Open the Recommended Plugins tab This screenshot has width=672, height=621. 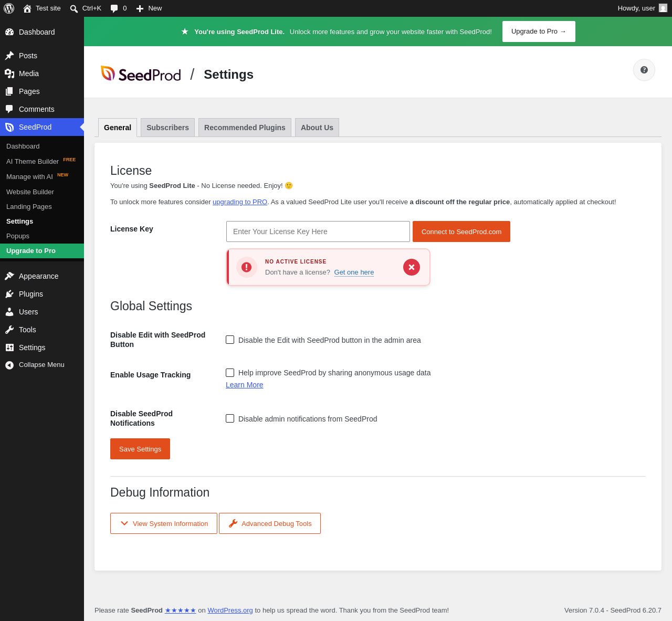[245, 128]
